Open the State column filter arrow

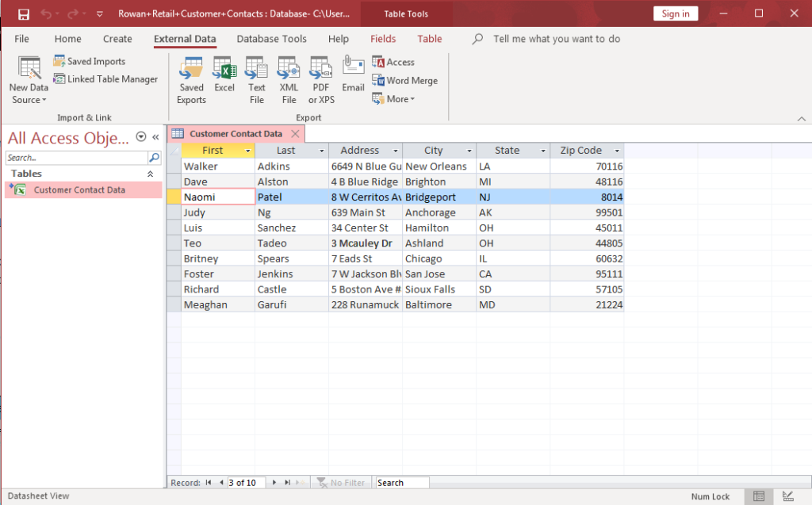[x=542, y=150]
